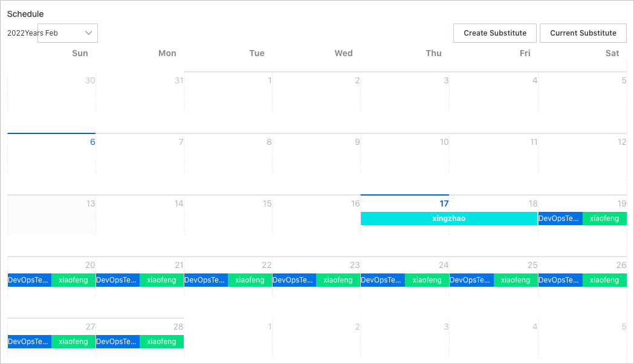Image resolution: width=634 pixels, height=364 pixels.
Task: Select date 6 in the calendar
Action: coord(92,142)
